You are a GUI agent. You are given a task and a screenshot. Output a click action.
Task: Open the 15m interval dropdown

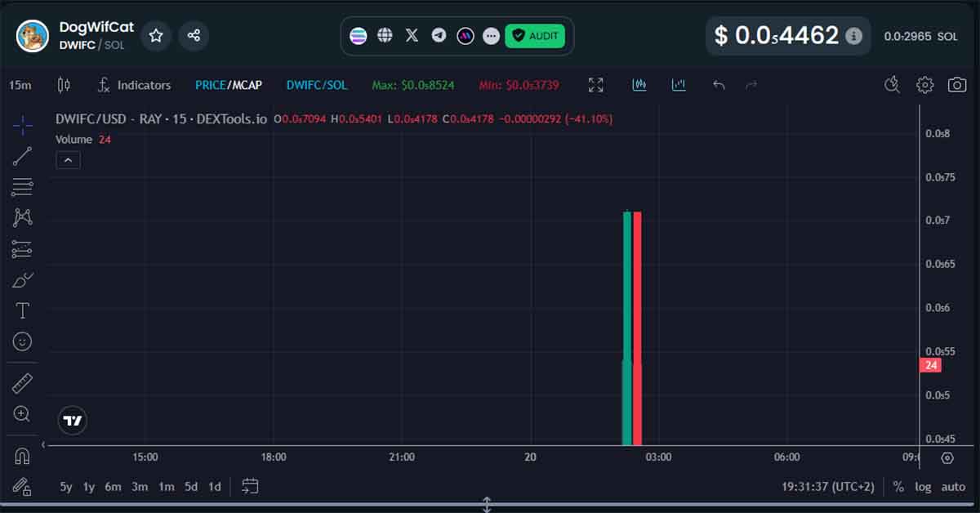[x=20, y=85]
